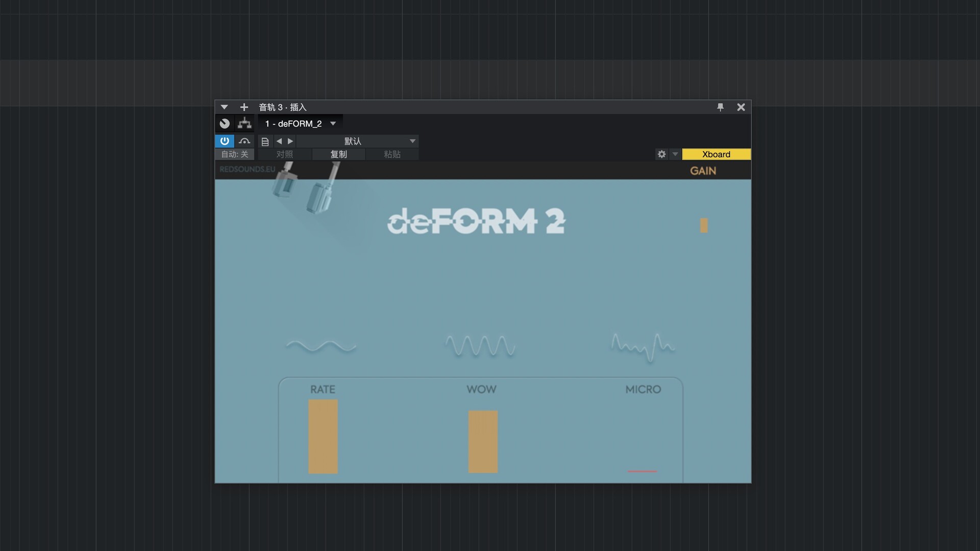Click the RATE slider bar
This screenshot has width=980, height=551.
[x=323, y=437]
